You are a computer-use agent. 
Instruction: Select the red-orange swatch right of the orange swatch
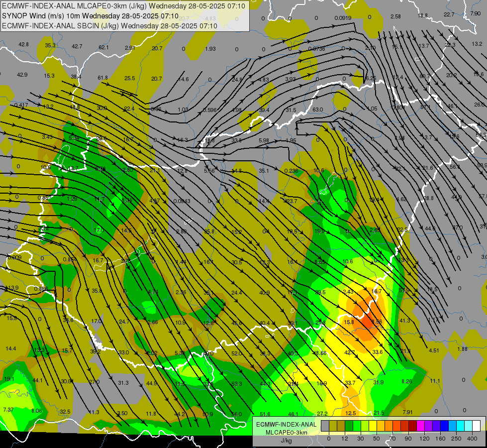[396, 426]
